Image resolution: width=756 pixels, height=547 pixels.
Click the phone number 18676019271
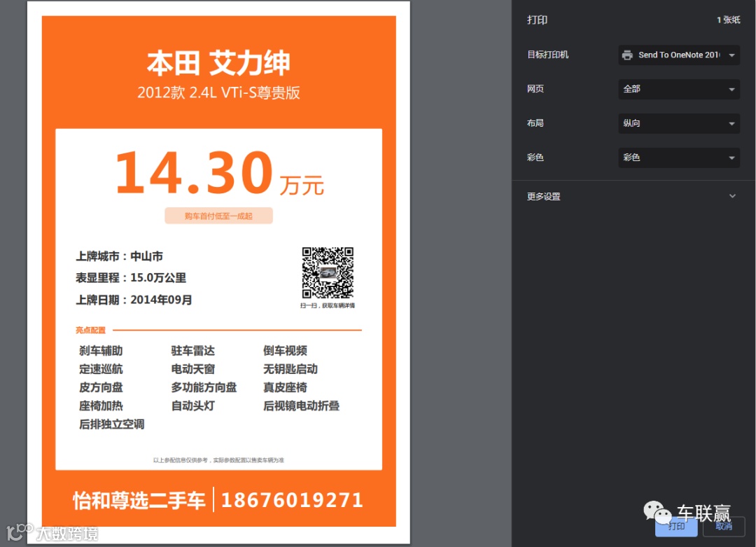point(292,500)
